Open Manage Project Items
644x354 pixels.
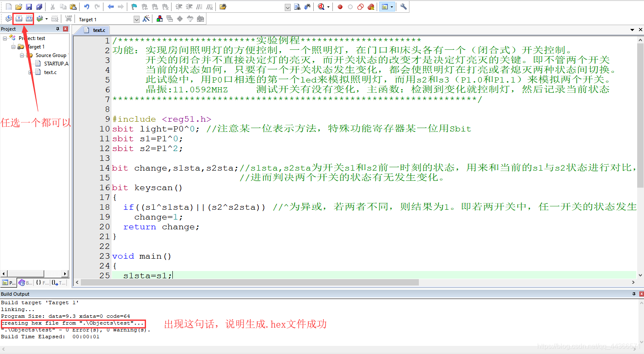(x=160, y=19)
